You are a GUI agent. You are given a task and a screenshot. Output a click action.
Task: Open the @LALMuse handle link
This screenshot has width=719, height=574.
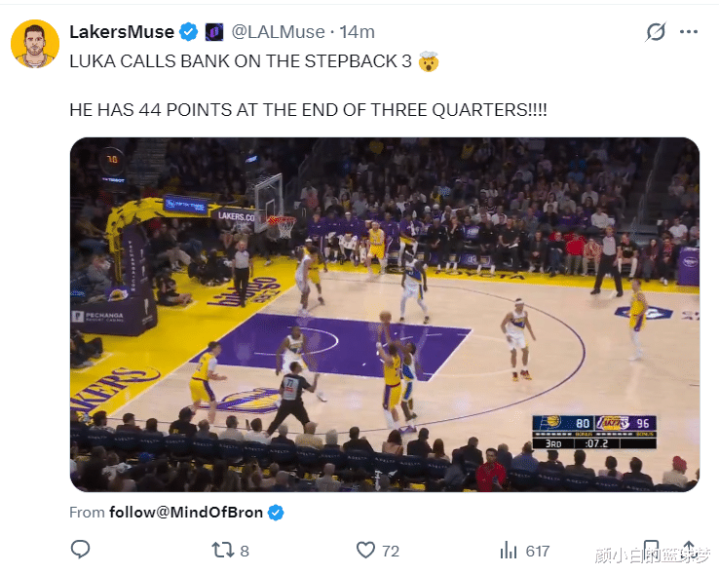click(x=276, y=32)
